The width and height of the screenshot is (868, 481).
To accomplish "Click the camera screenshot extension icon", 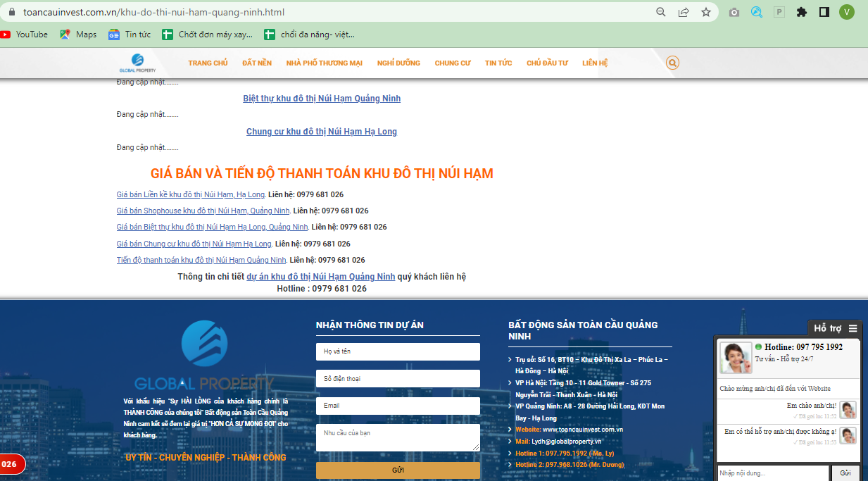I will [734, 12].
